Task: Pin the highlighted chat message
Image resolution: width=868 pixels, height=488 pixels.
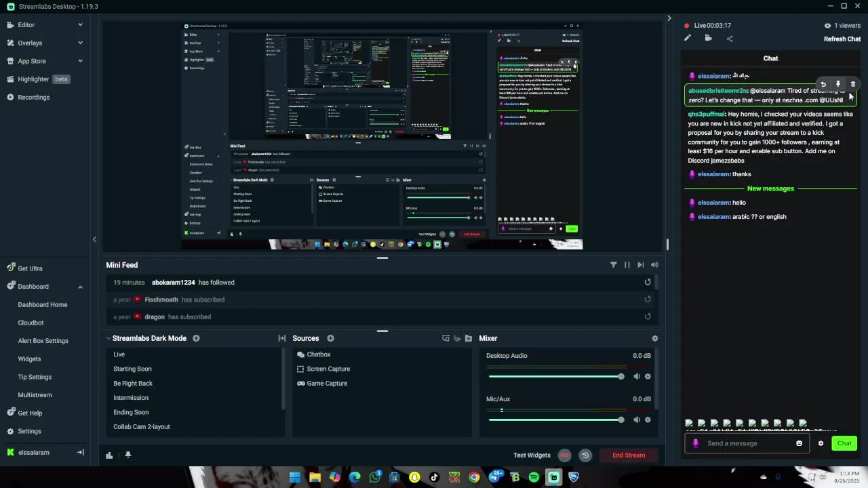Action: click(x=838, y=84)
